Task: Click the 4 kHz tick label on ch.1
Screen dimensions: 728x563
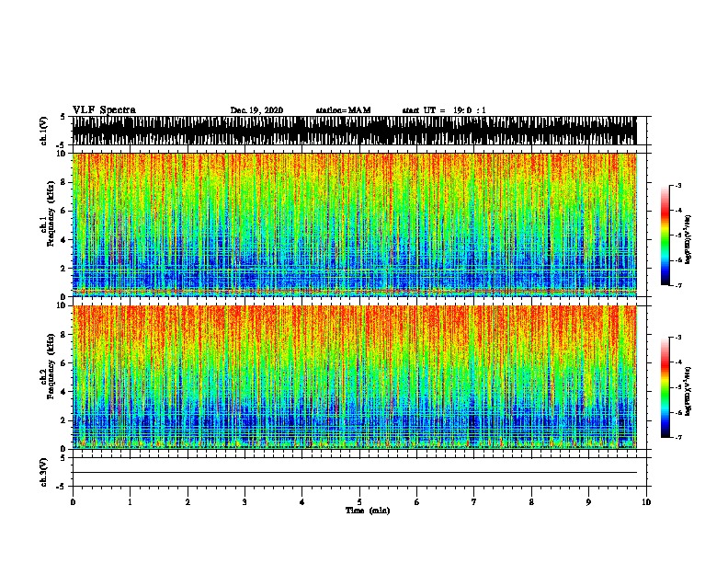Action: click(x=64, y=240)
